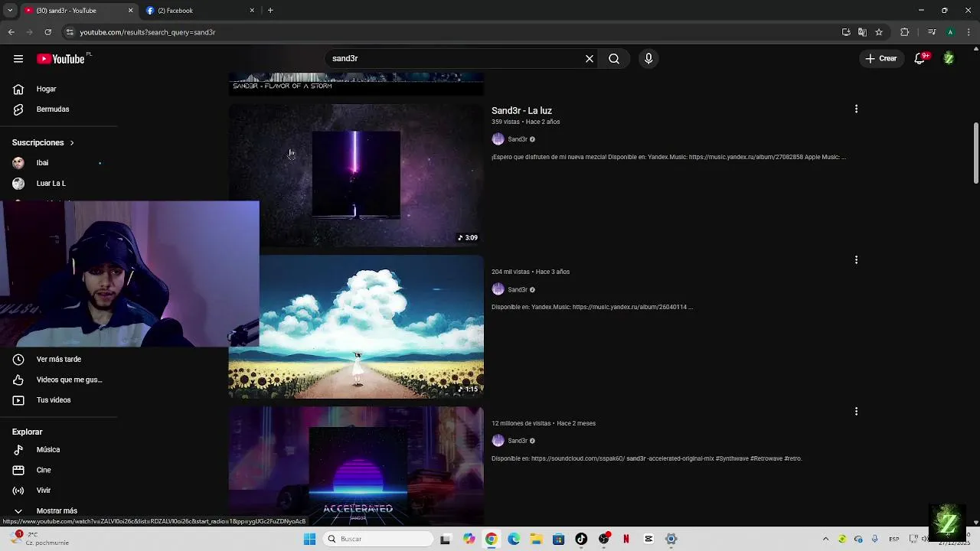Visit Sand3r channel under 204 mil vistas video
980x551 pixels.
(518, 290)
